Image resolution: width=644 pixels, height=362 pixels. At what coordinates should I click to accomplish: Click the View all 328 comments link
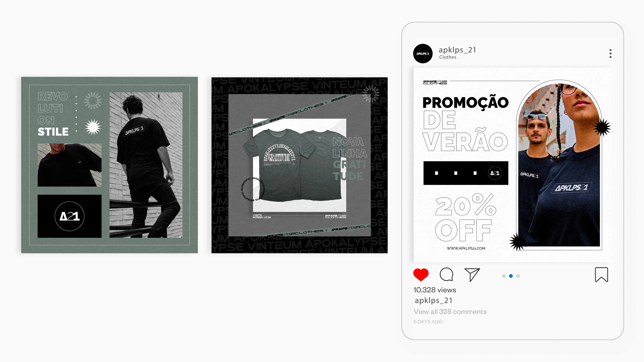point(450,312)
